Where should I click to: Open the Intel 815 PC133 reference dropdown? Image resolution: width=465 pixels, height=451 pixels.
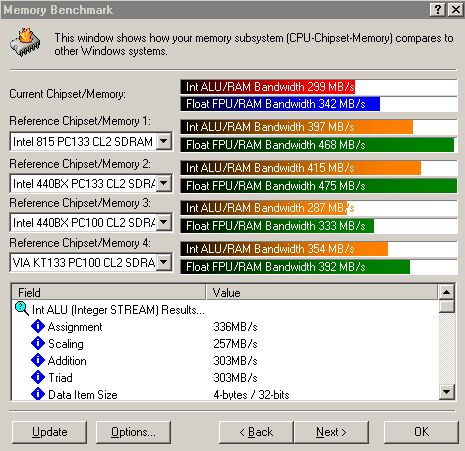164,141
